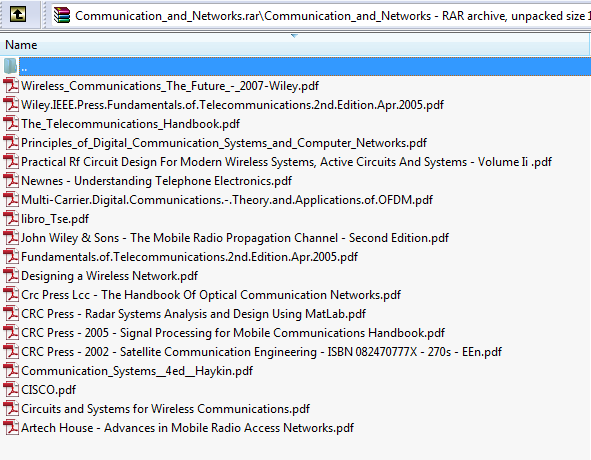
Task: Click PDF icon of Wiley.IEEE.Press.Fundamentals file
Action: (x=11, y=104)
